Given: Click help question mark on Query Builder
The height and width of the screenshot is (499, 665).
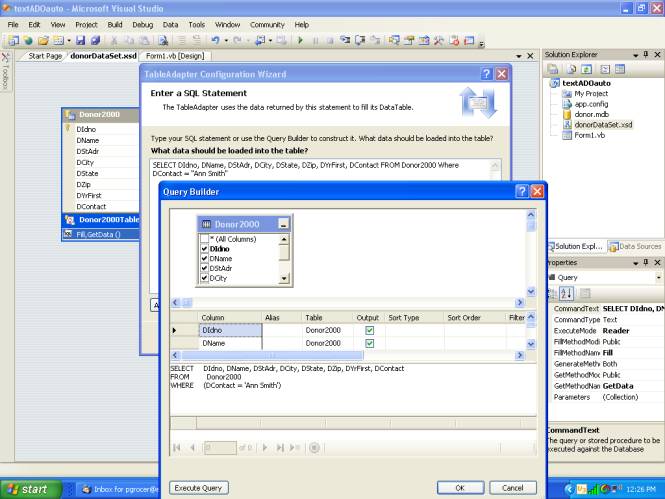Looking at the screenshot, I should 522,192.
